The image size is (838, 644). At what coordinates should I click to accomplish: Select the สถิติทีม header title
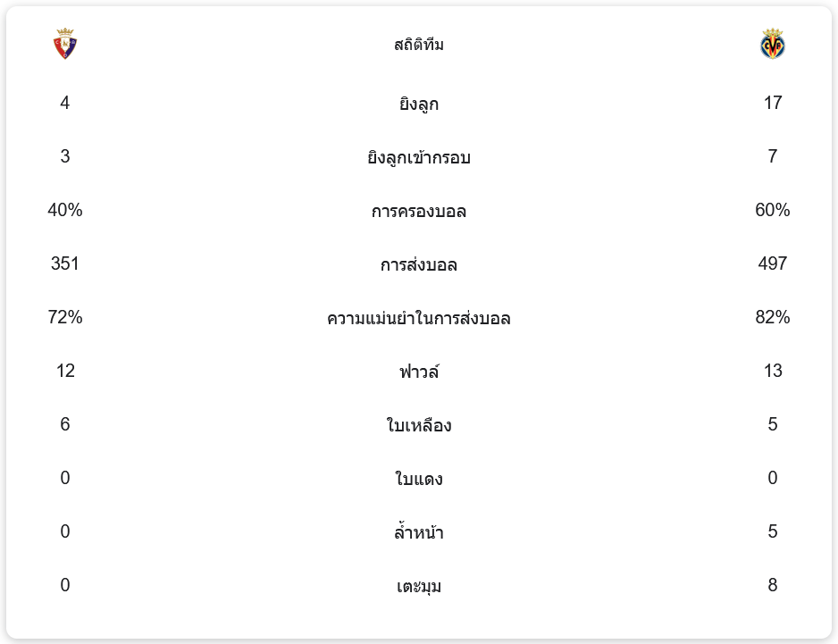[x=418, y=45]
